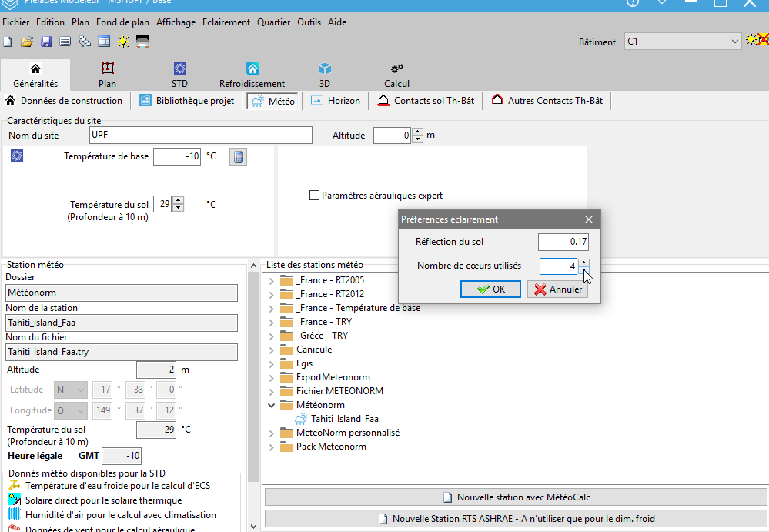Switch to the Plan tab
769x532 pixels.
108,75
